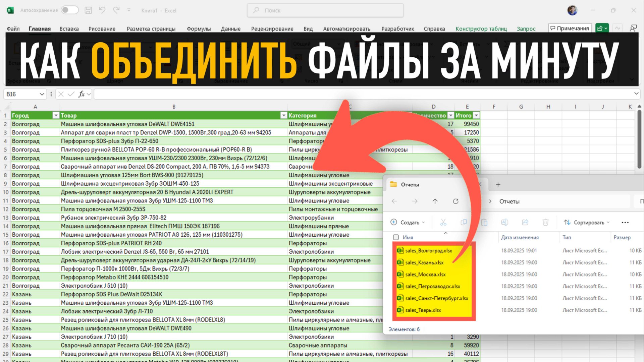
Task: Click the Redo icon
Action: (116, 10)
